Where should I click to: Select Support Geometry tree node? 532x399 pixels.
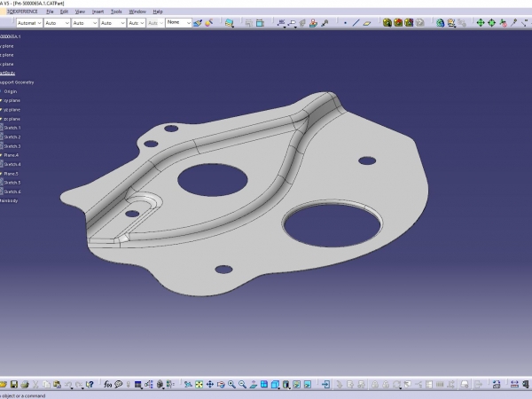17,82
